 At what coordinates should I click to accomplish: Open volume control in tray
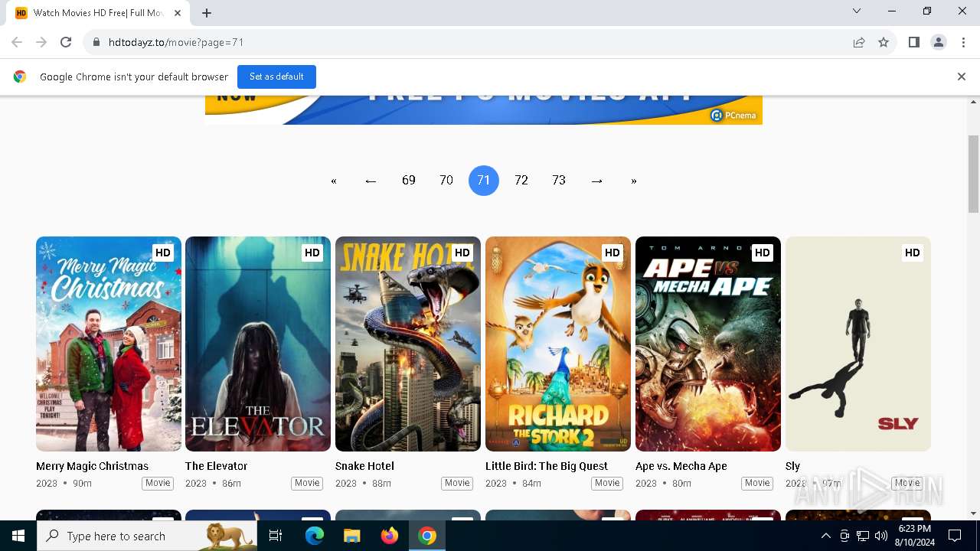tap(881, 536)
